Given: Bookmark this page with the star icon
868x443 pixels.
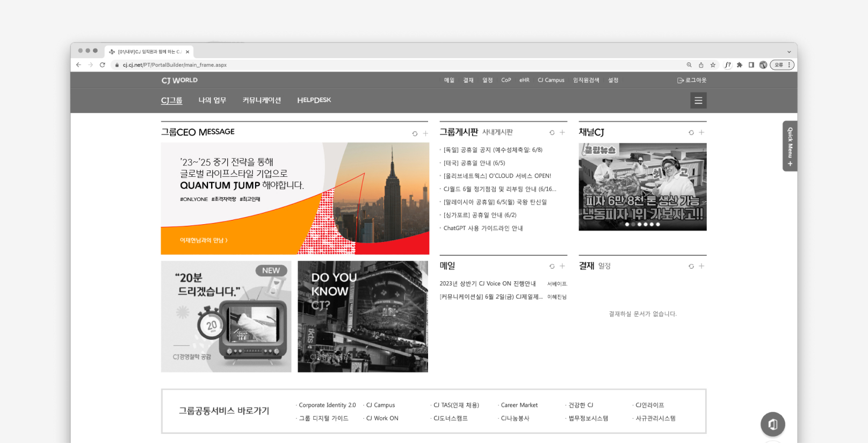Looking at the screenshot, I should click(x=713, y=65).
